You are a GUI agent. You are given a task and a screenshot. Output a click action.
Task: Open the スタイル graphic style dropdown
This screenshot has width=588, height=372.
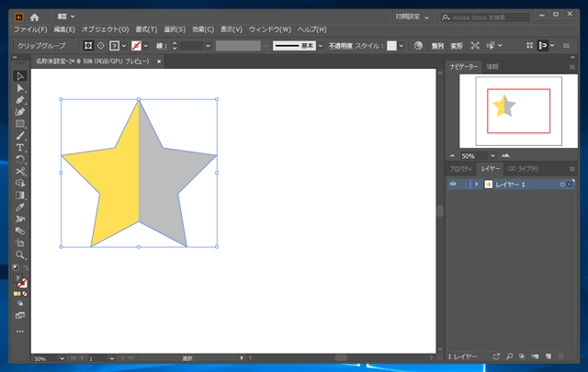[401, 46]
